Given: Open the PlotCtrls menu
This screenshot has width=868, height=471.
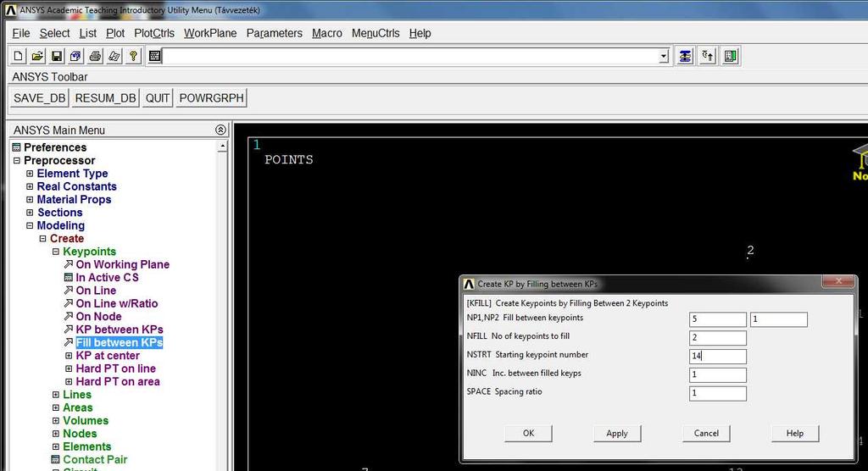Looking at the screenshot, I should (x=154, y=33).
